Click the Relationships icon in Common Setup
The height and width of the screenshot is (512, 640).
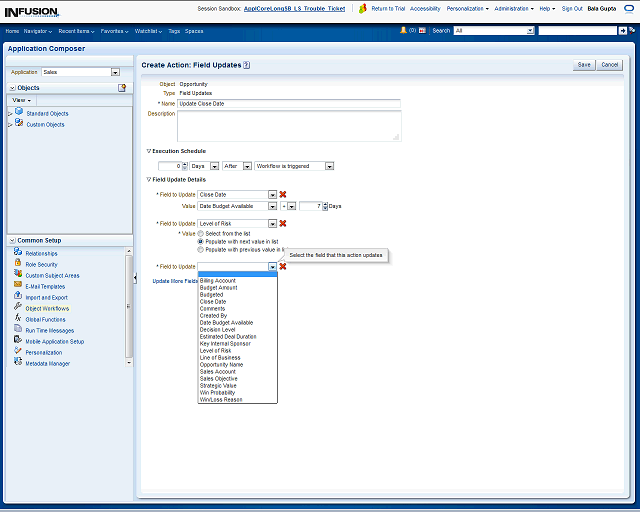[x=18, y=253]
